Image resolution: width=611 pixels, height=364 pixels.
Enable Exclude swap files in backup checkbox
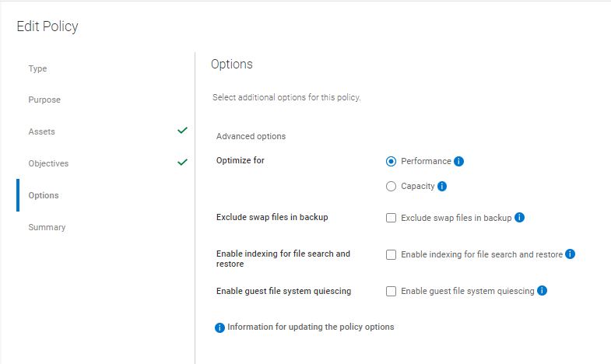point(392,218)
